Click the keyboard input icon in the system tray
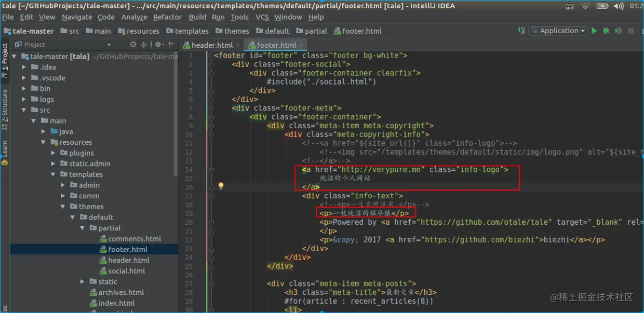The height and width of the screenshot is (313, 644). 570,6
